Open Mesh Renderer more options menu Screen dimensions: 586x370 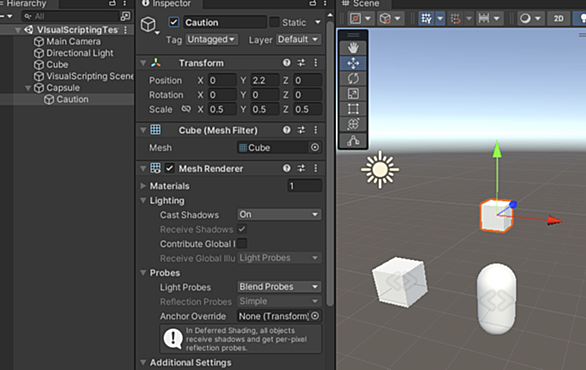coord(316,169)
